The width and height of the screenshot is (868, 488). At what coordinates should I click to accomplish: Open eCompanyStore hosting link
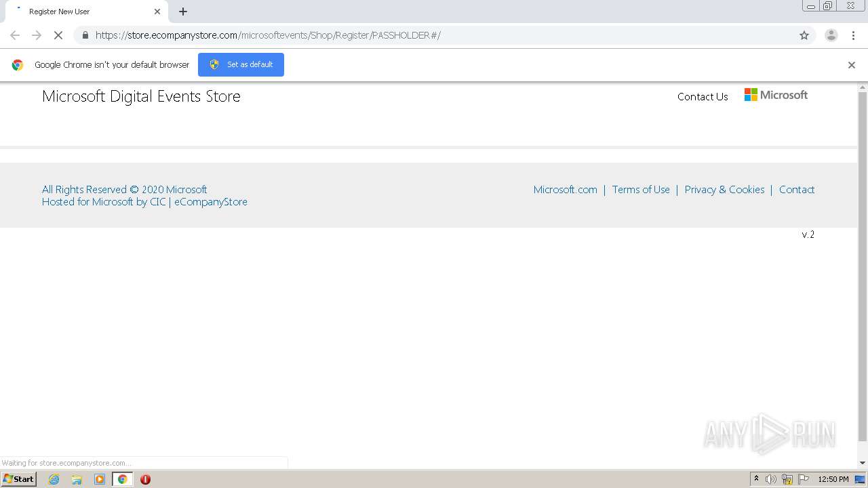click(x=211, y=202)
